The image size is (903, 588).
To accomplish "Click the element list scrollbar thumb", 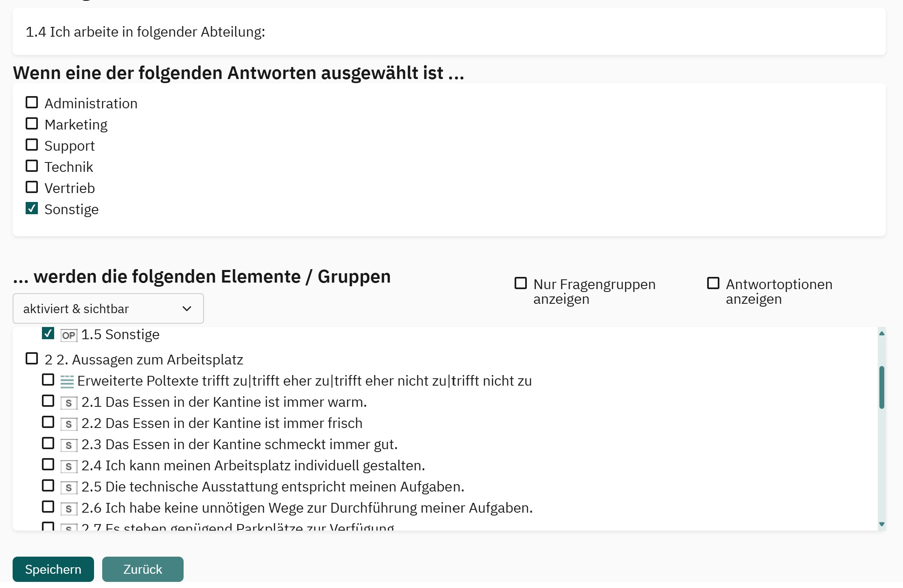I will pyautogui.click(x=882, y=387).
